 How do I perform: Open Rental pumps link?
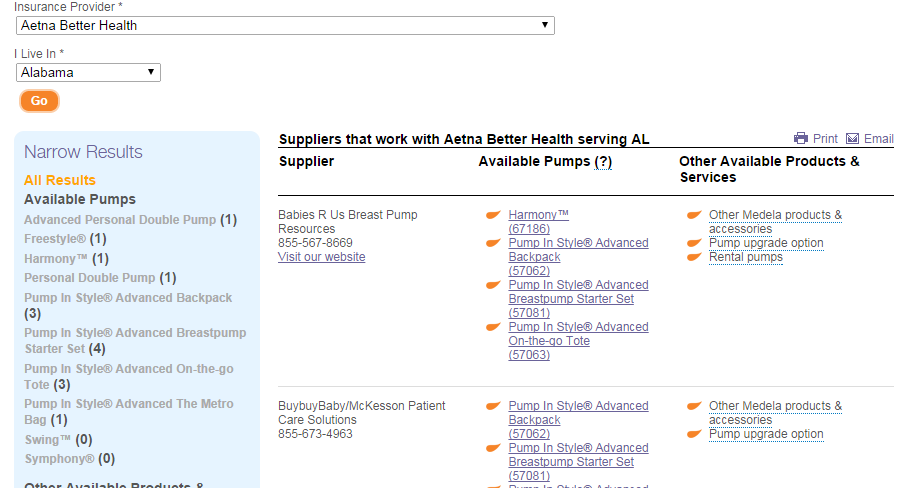[x=746, y=257]
